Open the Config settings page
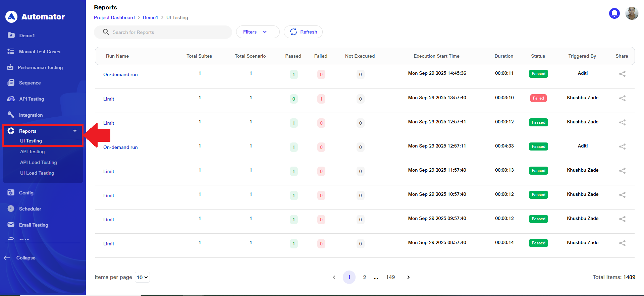The width and height of the screenshot is (644, 296). tap(26, 193)
